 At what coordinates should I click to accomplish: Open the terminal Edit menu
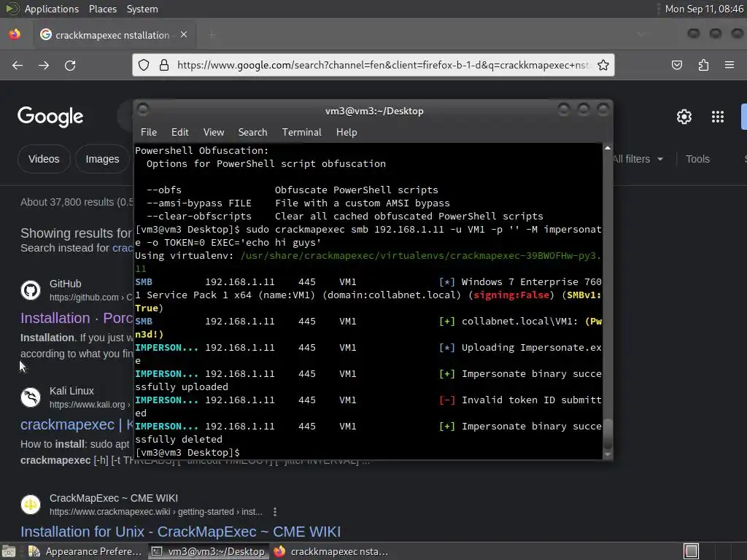point(180,133)
